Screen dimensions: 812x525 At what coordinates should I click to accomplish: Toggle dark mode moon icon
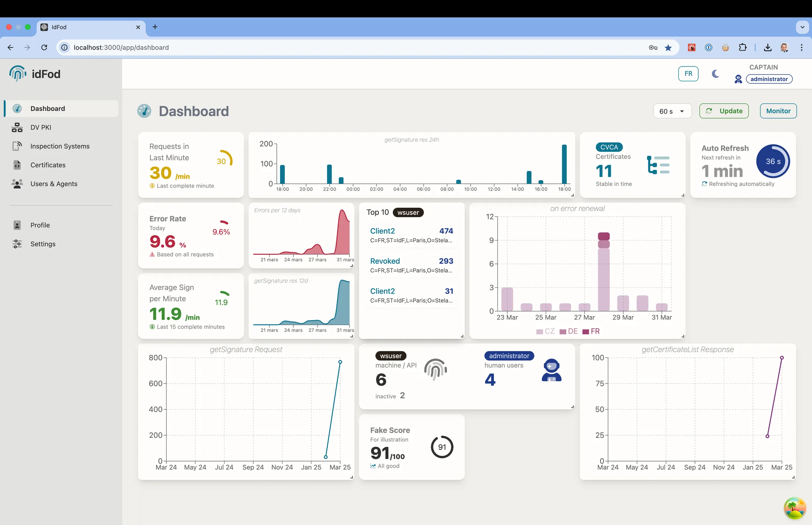tap(715, 74)
